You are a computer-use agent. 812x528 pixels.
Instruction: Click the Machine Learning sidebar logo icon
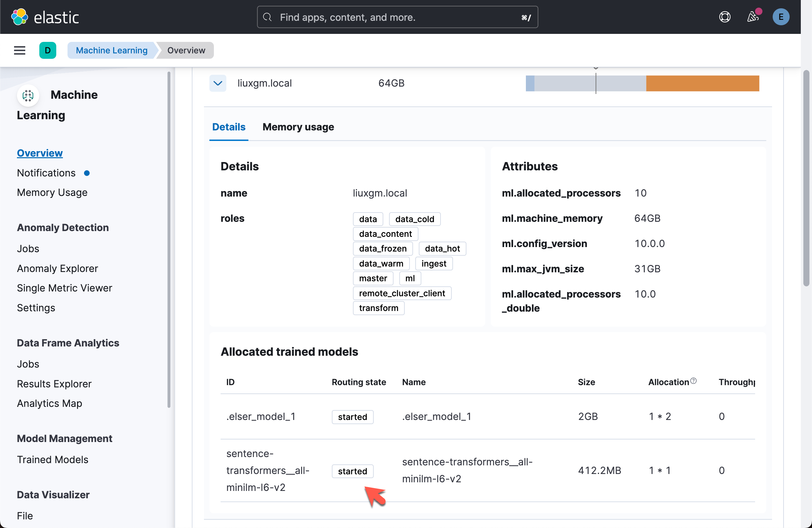(x=28, y=96)
